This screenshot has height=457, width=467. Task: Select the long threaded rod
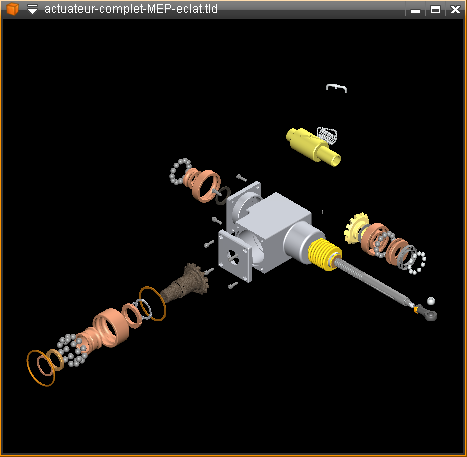(373, 283)
